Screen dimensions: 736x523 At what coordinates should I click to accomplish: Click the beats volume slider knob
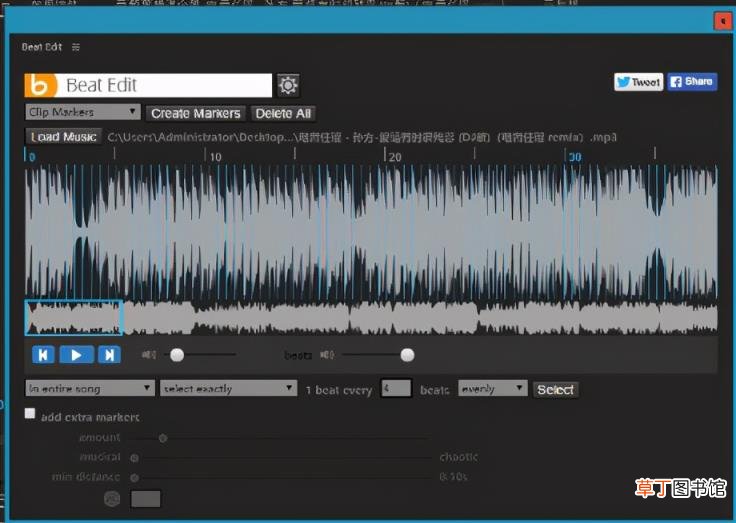407,355
